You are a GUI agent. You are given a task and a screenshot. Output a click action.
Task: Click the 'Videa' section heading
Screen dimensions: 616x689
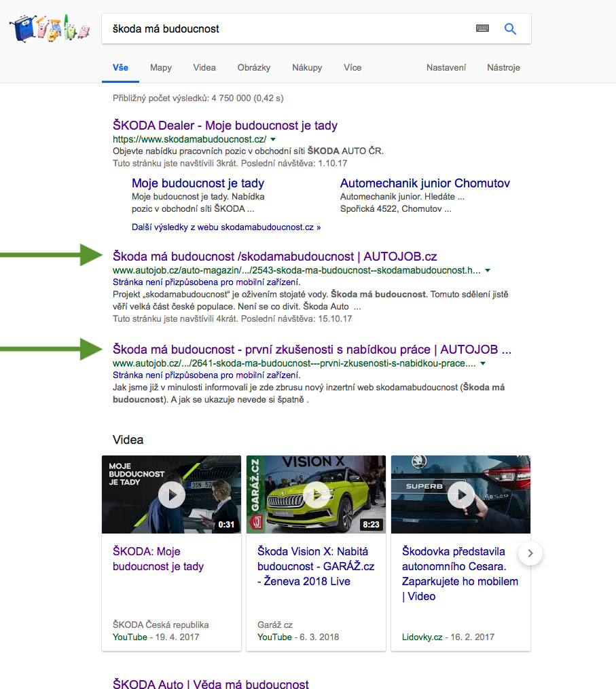click(x=128, y=440)
